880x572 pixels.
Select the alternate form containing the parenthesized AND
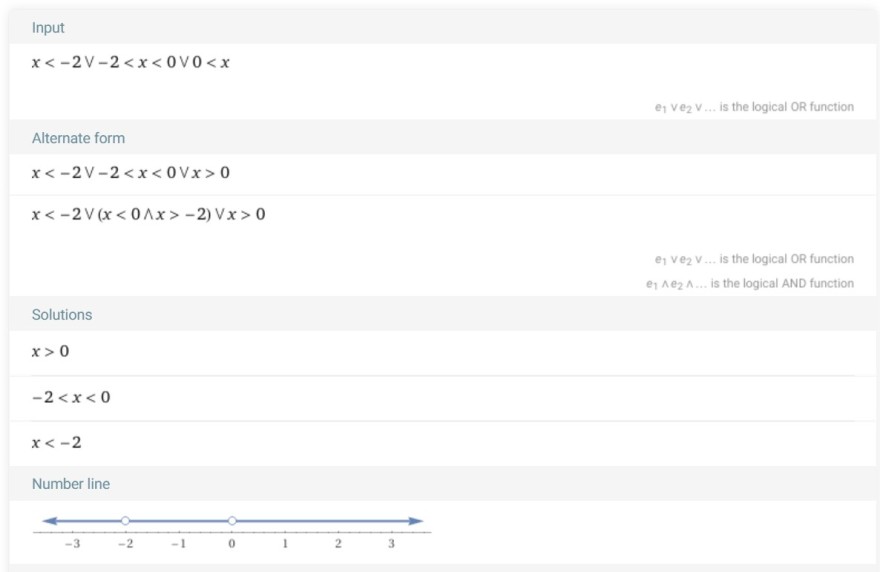coord(148,214)
